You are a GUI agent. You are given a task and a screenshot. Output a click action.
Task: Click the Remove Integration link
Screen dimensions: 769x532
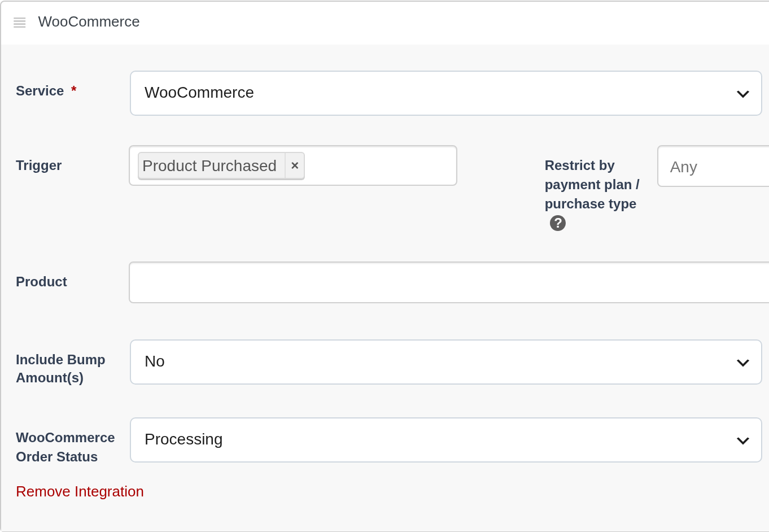(80, 491)
